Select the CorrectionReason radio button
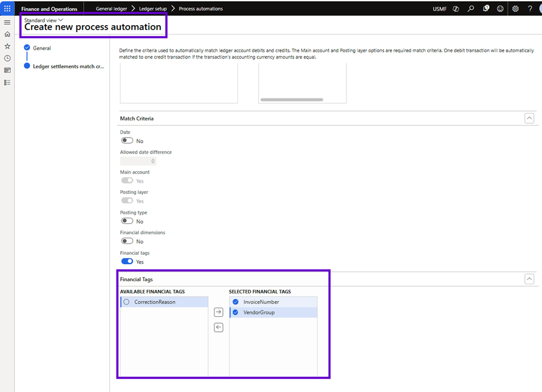542x392 pixels. (x=126, y=301)
